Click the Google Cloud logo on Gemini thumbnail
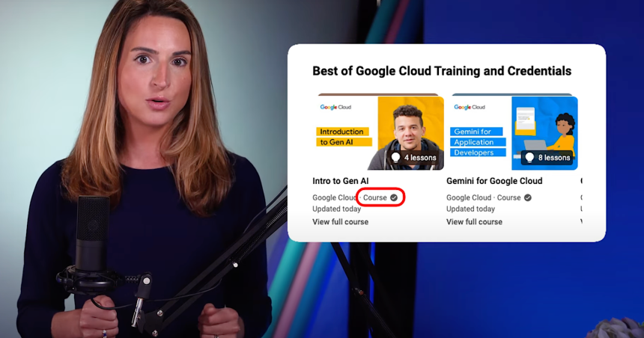The height and width of the screenshot is (338, 644). click(470, 107)
